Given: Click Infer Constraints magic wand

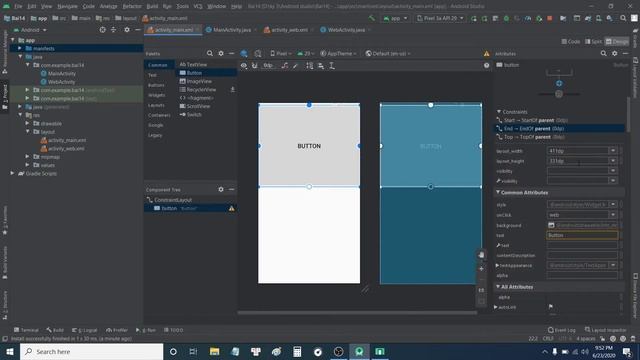Looking at the screenshot, I should click(296, 66).
